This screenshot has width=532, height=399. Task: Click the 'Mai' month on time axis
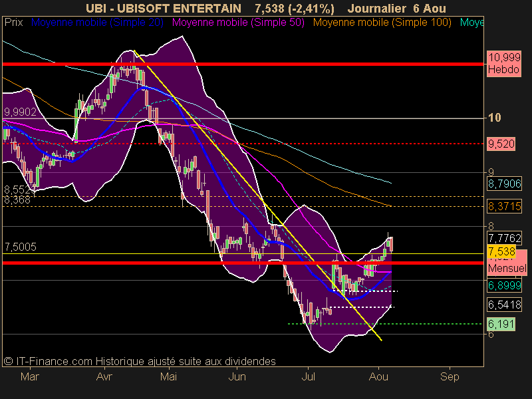click(169, 376)
